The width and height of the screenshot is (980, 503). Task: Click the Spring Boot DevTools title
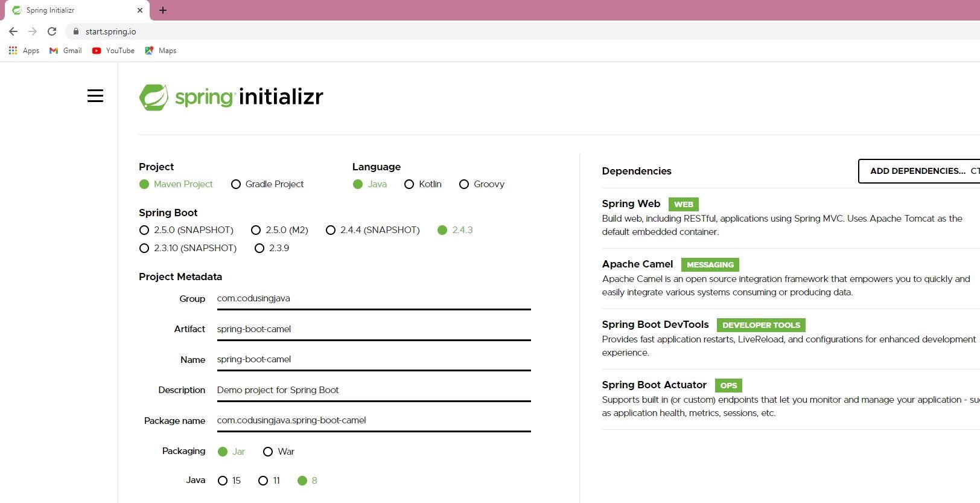coord(655,325)
